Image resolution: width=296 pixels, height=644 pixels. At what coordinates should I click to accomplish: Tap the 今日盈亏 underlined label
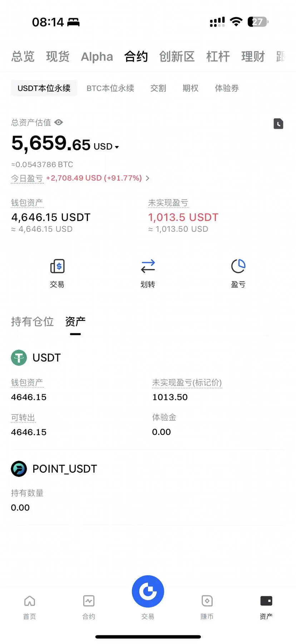[x=27, y=179]
